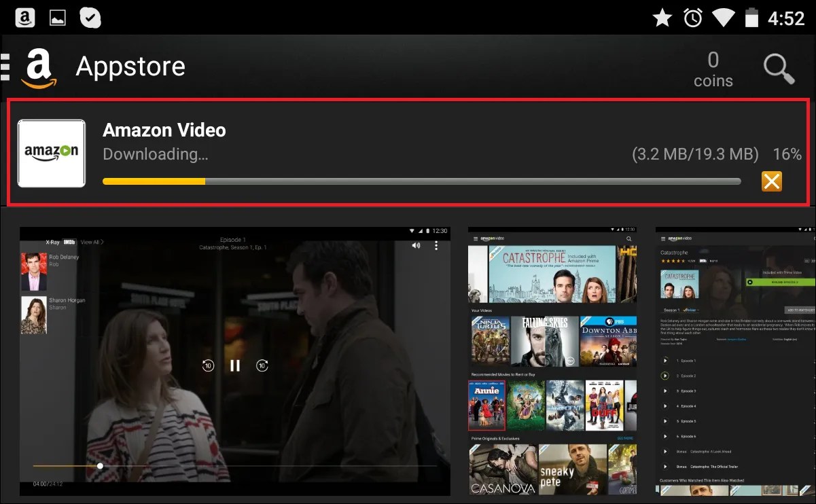Viewport: 816px width, 504px height.
Task: View your coins balance
Action: [713, 69]
